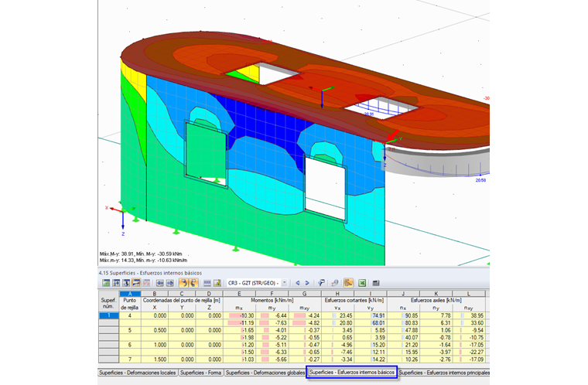This screenshot has height=385, width=588.
Task: Click the yellow pencil edit-table icon
Action: [217, 283]
